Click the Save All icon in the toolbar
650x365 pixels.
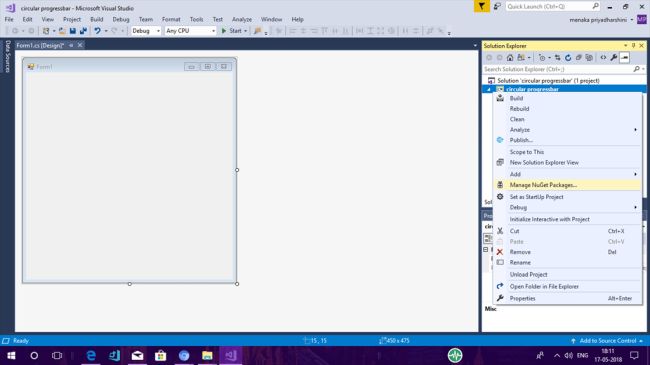pos(83,31)
